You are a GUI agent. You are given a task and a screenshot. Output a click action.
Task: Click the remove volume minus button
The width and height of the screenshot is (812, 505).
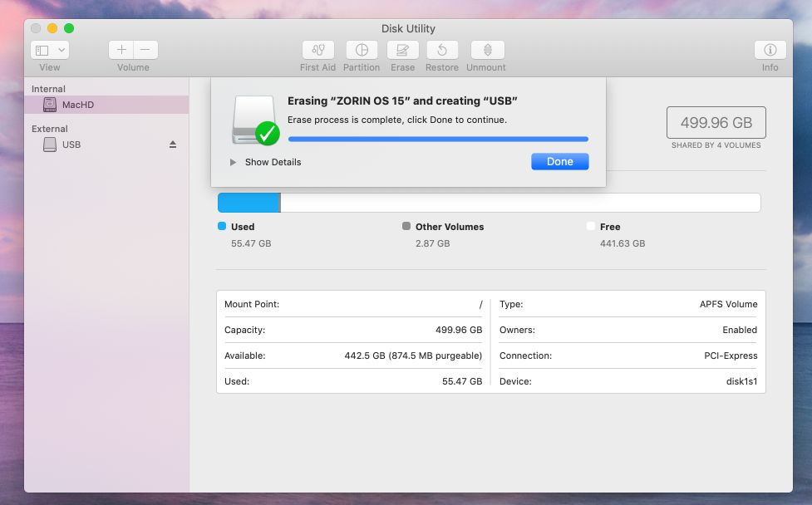(145, 50)
